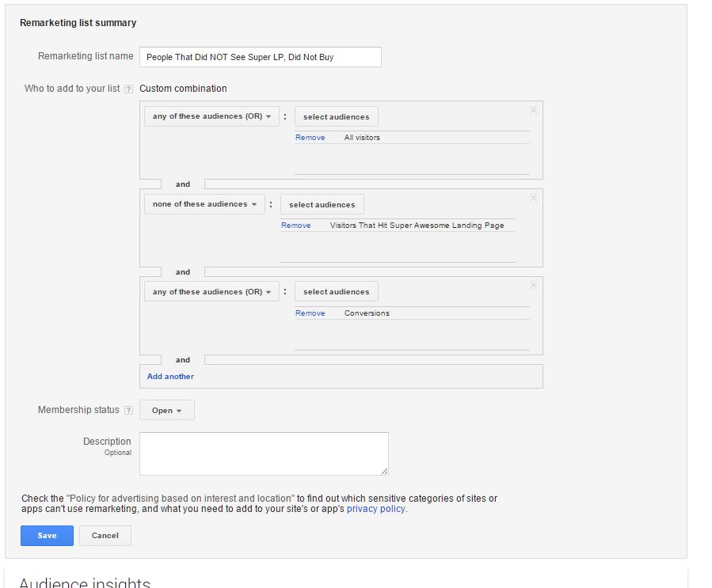Remove All visitors audience
This screenshot has width=712, height=588.
point(310,138)
